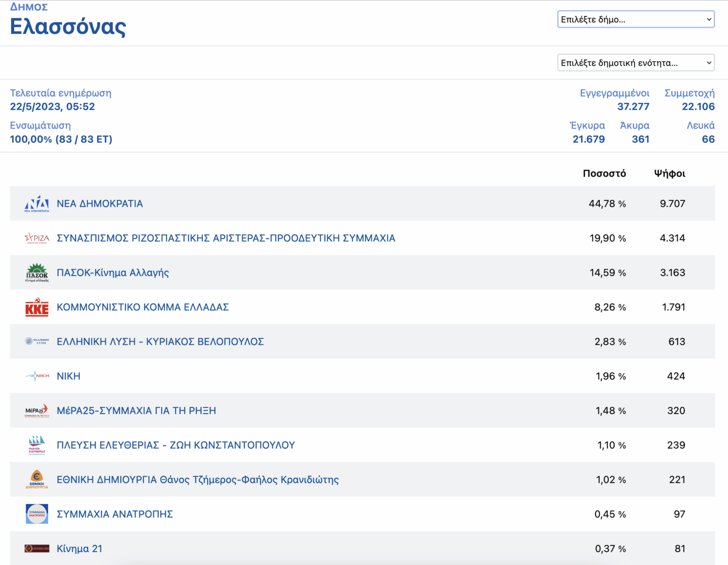Click the 221 votes value

677,480
